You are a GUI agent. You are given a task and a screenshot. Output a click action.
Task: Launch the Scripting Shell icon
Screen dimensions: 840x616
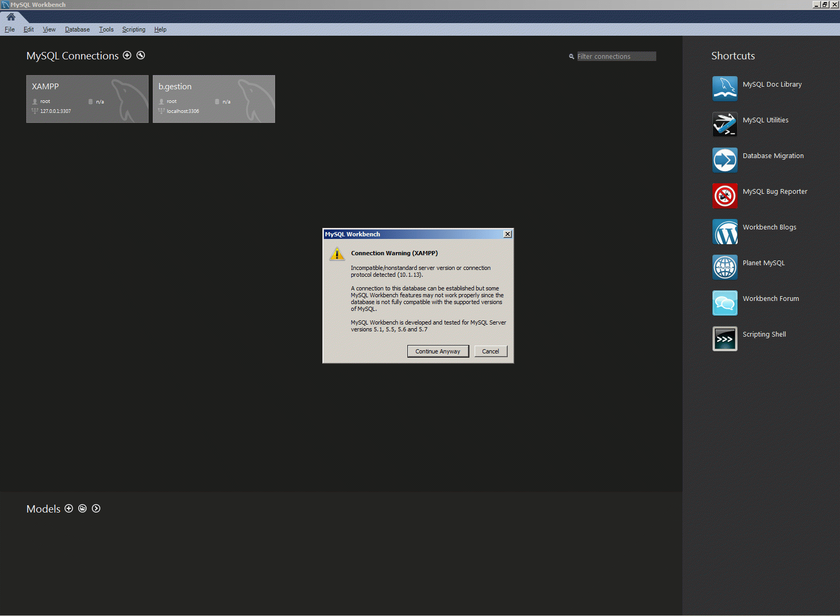point(725,339)
